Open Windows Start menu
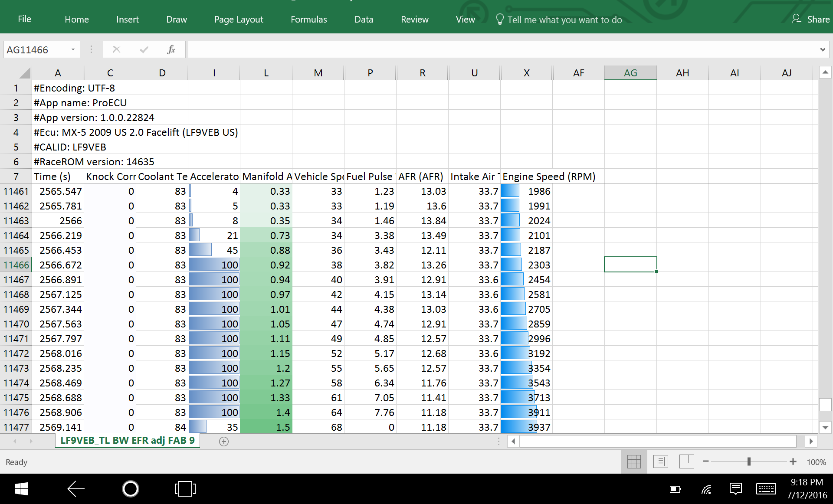The height and width of the screenshot is (504, 833). 21,489
